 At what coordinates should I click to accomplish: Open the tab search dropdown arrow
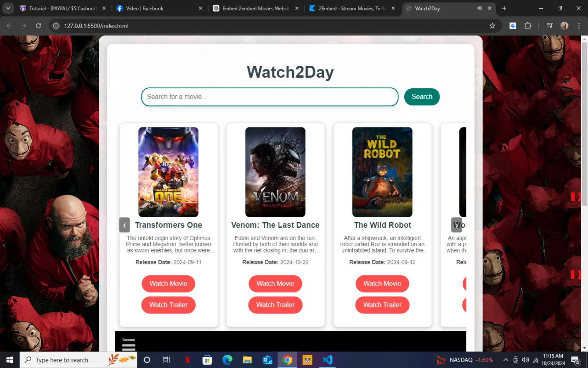click(8, 8)
